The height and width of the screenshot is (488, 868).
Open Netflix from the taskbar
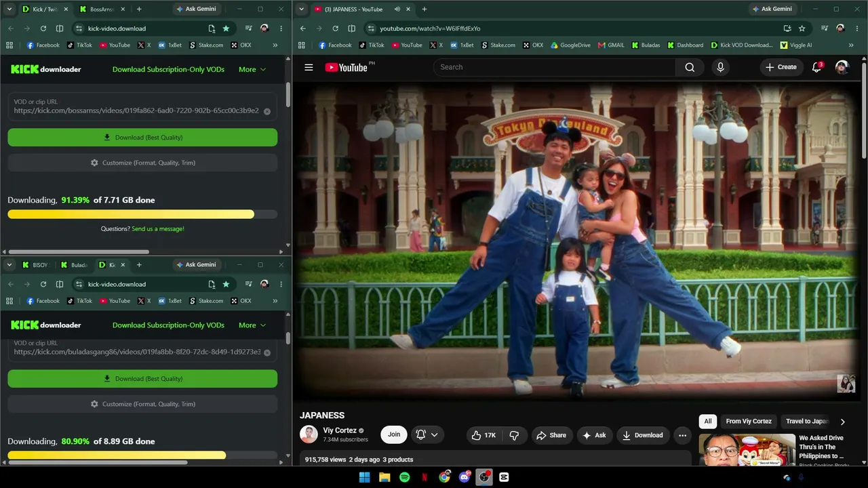pyautogui.click(x=425, y=477)
